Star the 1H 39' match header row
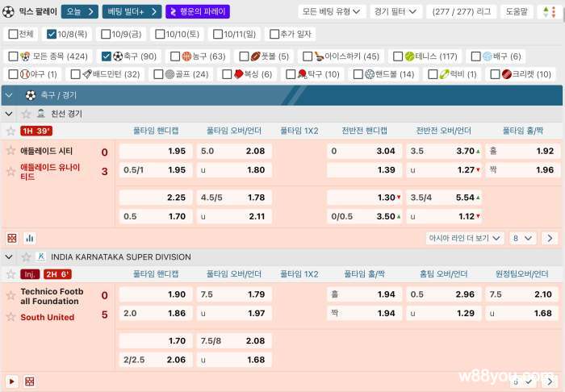565x392 pixels. click(10, 131)
